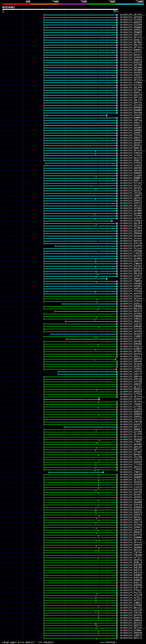Select hit UniRef100_A3CDZ7
Viewport: 146px width, 644px height.
(x=131, y=75)
